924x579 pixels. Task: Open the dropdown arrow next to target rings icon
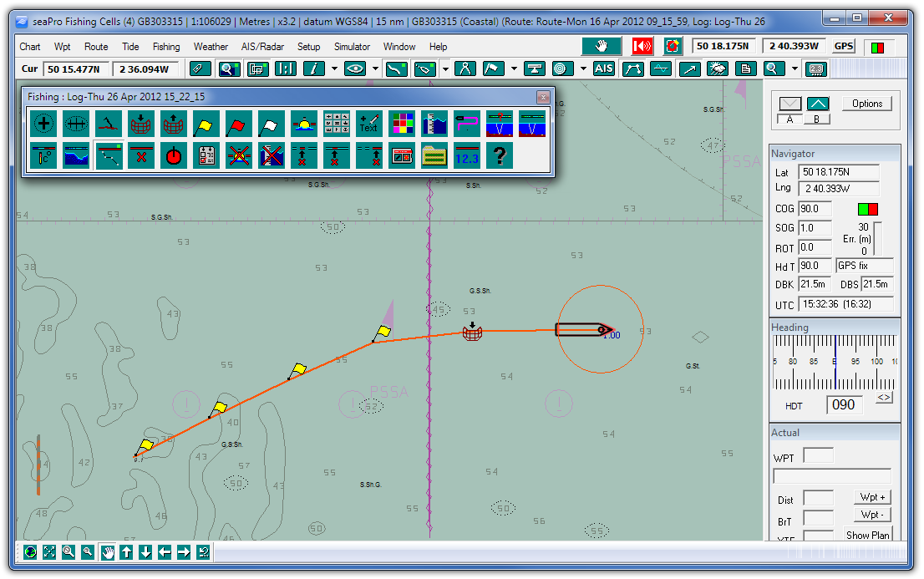point(583,69)
